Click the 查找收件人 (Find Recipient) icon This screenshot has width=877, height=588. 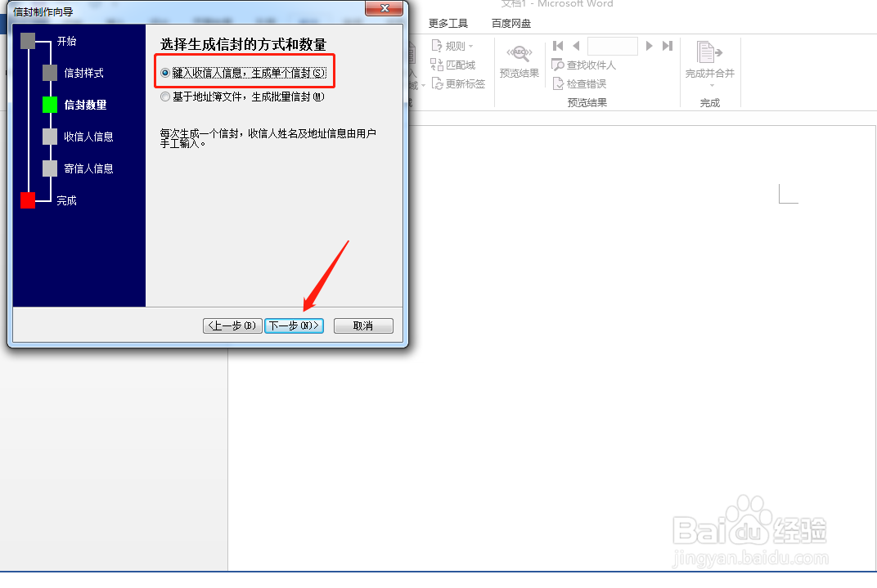[x=583, y=65]
